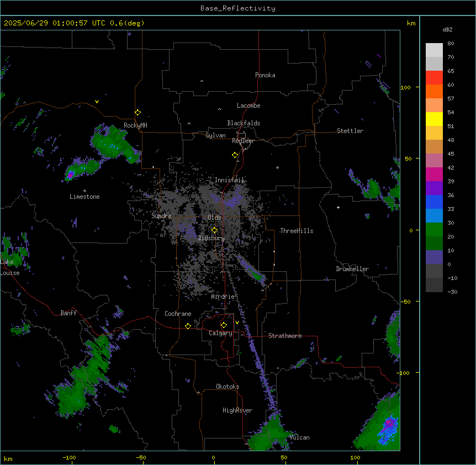Select the white plus marker north of Drumheller
Screen dimensions: 476x465
click(338, 207)
